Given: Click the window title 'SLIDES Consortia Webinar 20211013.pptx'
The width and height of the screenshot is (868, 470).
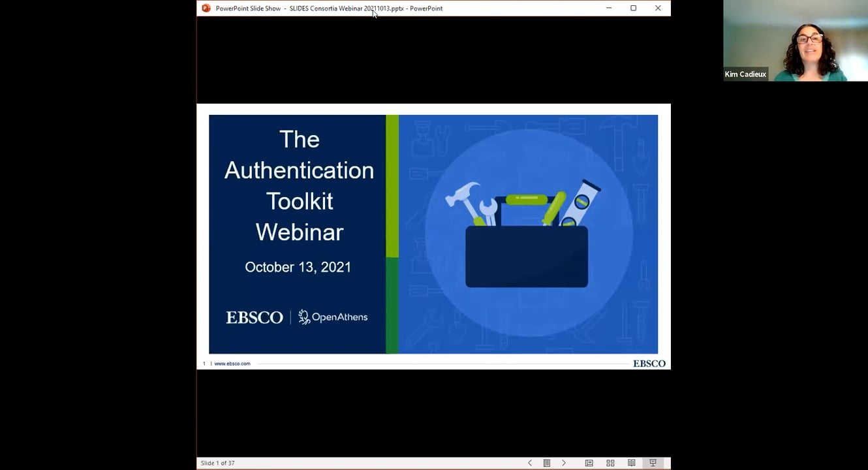Looking at the screenshot, I should click(x=347, y=8).
